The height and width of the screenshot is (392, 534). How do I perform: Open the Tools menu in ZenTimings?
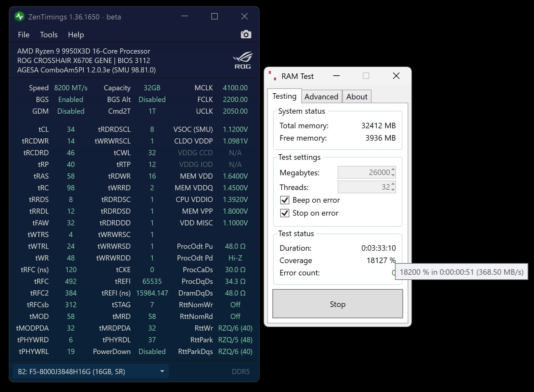(x=49, y=35)
